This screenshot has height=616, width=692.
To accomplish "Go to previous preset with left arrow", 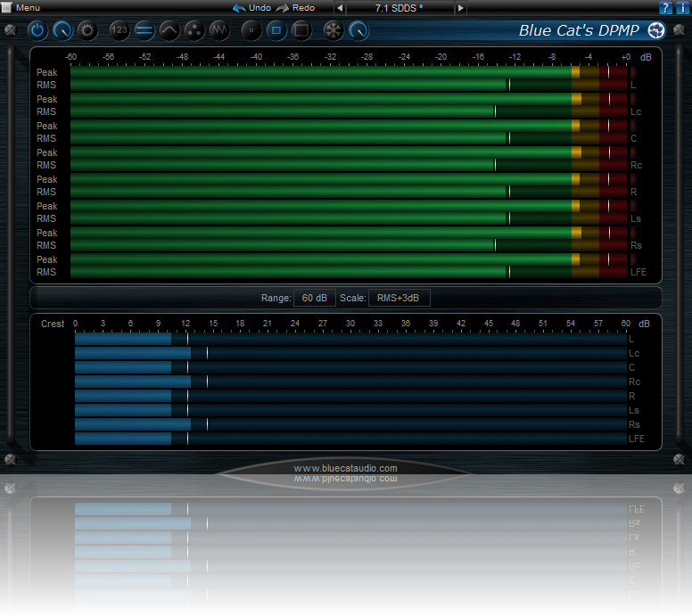I will point(339,8).
